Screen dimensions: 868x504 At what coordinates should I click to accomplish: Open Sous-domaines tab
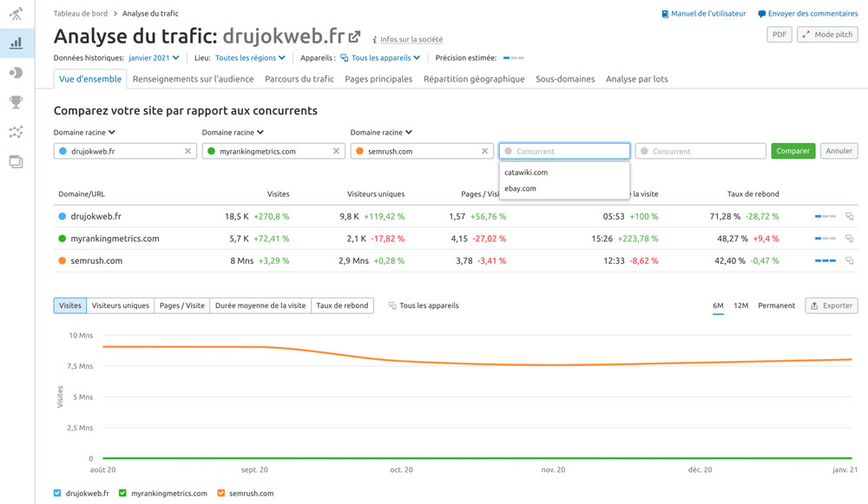click(565, 79)
